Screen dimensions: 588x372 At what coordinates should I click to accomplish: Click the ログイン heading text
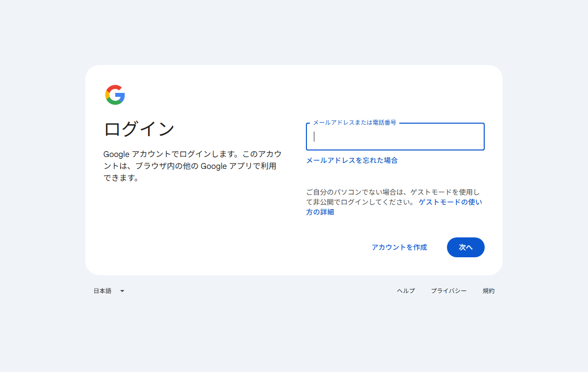[x=139, y=129]
